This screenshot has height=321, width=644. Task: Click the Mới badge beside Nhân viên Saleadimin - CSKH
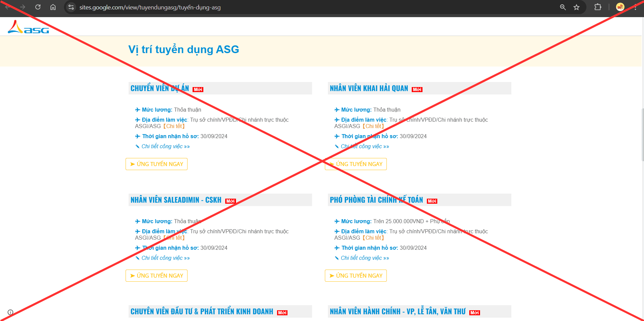(x=231, y=201)
